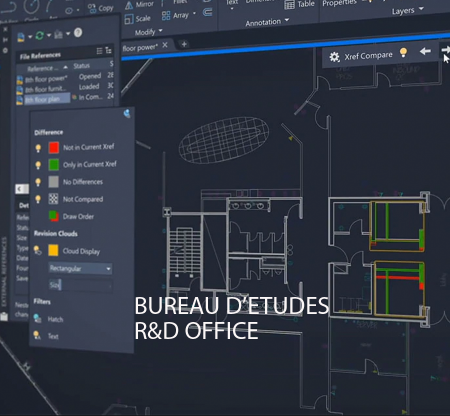Click the Details panel header

[x=23, y=205]
